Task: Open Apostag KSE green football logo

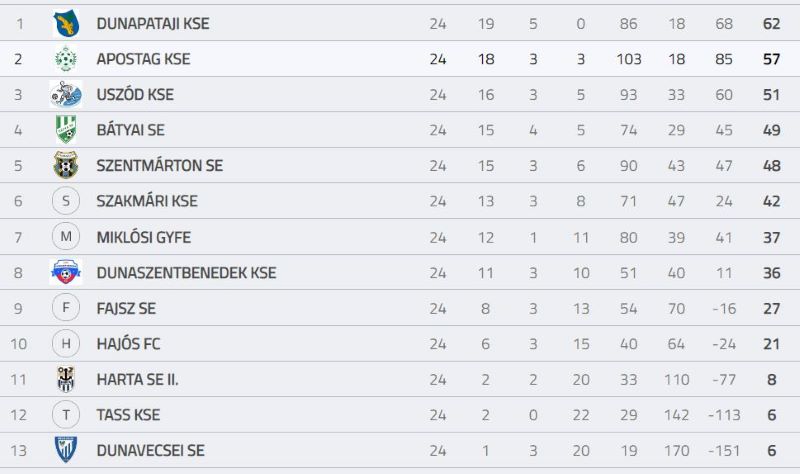Action: [66, 59]
